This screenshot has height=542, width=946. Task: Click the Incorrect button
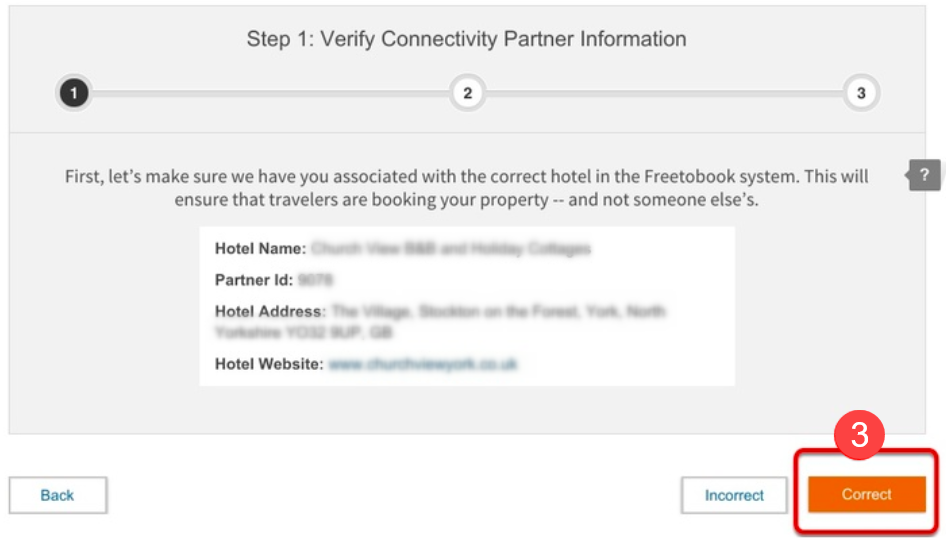click(x=734, y=495)
